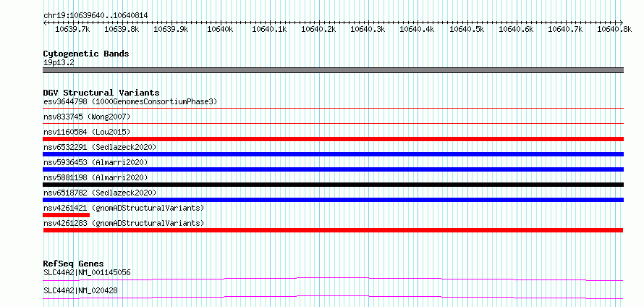Open SLC44A2|NM_001145056 gene label

click(87, 272)
